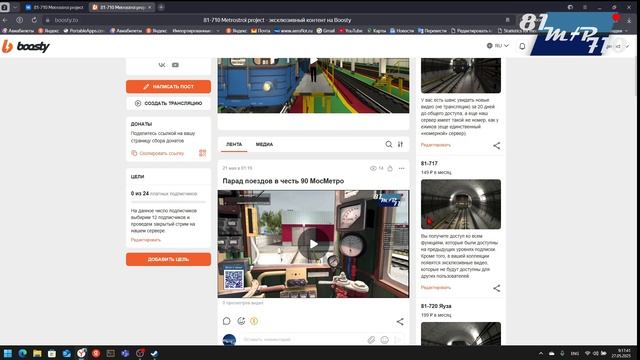640x360 pixels.
Task: Copy the donation page link
Action: pos(158,153)
